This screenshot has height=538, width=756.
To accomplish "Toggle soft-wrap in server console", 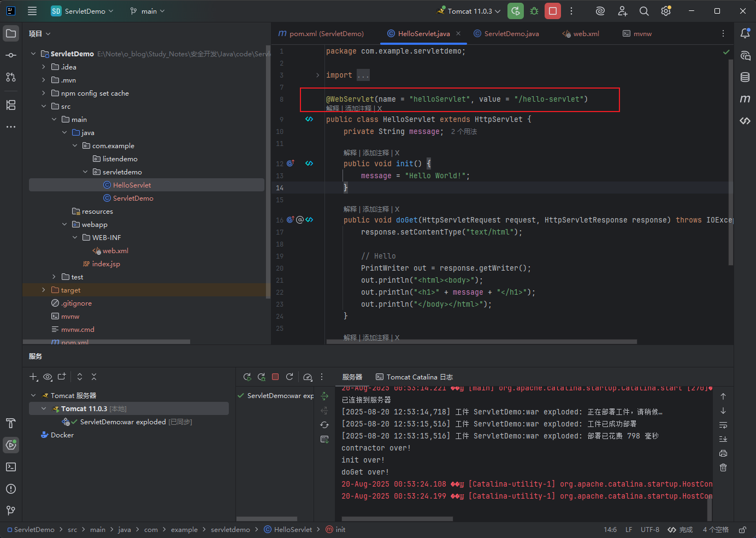I will [x=723, y=425].
